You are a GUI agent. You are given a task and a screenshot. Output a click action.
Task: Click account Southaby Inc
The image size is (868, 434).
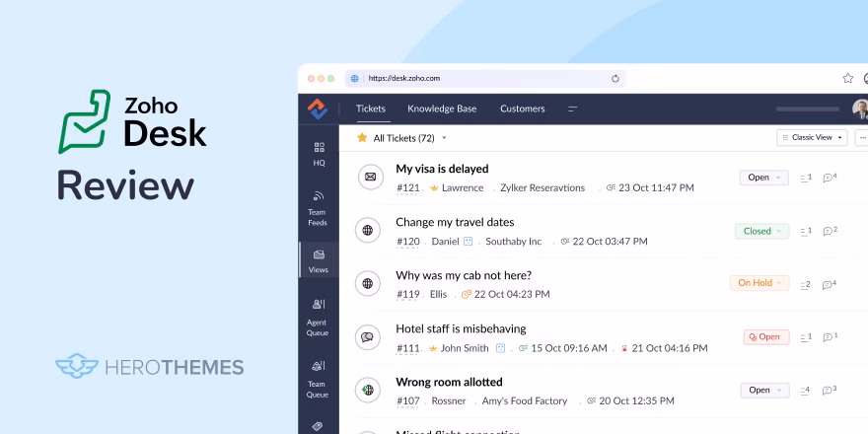coord(514,242)
